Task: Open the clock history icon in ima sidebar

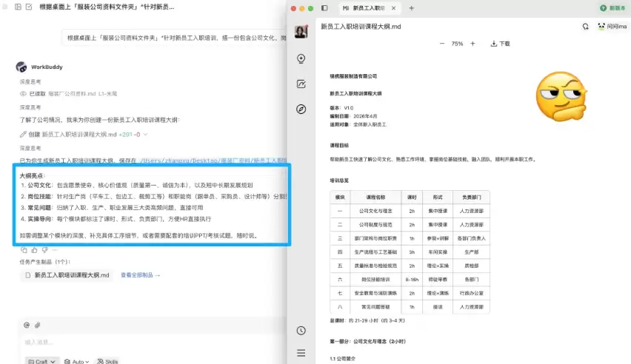Action: 301,331
